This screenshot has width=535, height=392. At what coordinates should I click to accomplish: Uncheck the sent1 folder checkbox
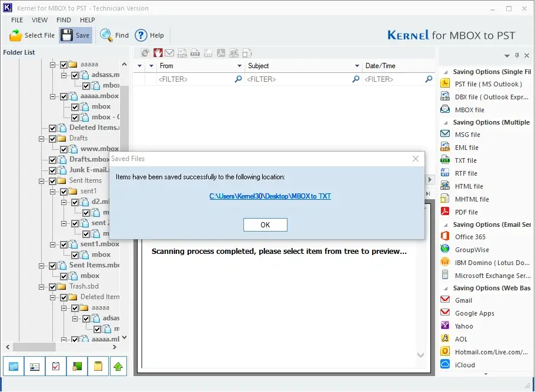click(64, 192)
